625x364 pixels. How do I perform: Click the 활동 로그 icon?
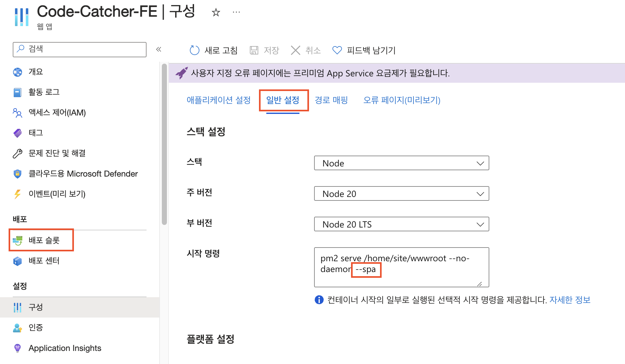(18, 93)
